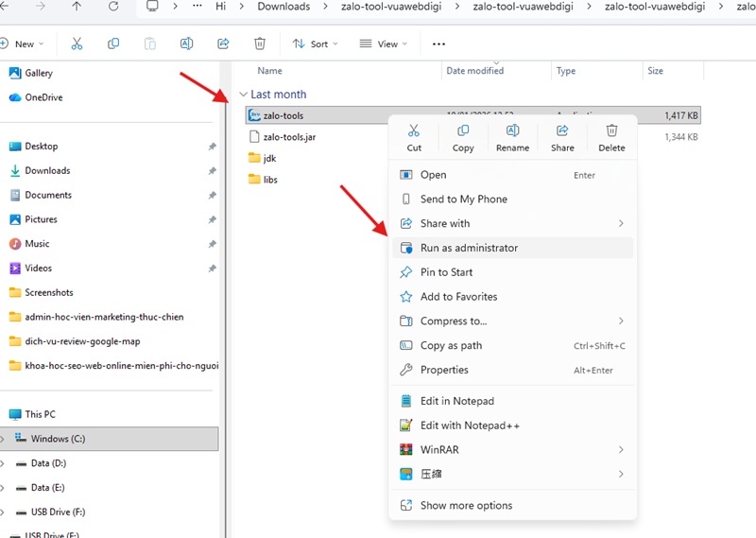Expand the Data (E:) drive tree
Image resolution: width=756 pixels, height=538 pixels.
tap(3, 488)
